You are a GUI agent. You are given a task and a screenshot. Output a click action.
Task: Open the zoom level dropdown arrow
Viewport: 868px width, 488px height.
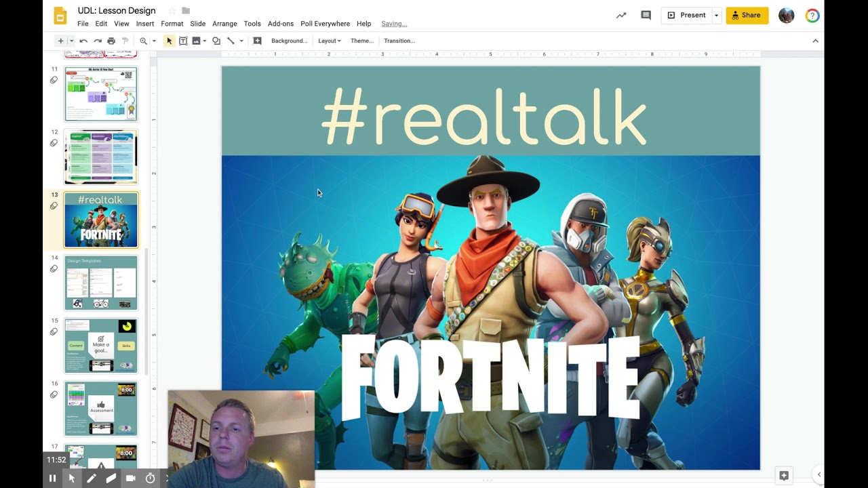154,41
